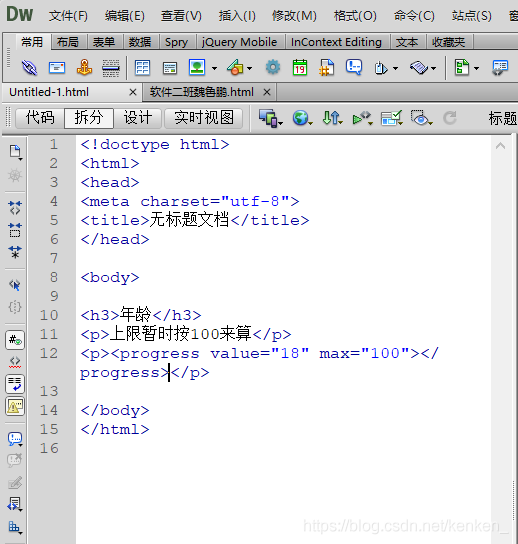This screenshot has width=518, height=544.
Task: Open Visual Aids eye dropdown
Action: 421,118
